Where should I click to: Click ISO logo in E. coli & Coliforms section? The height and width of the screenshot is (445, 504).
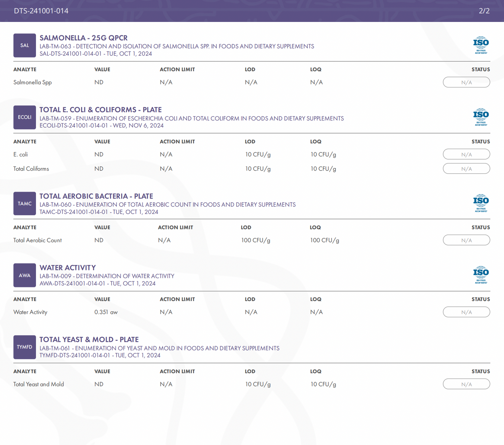tap(481, 117)
